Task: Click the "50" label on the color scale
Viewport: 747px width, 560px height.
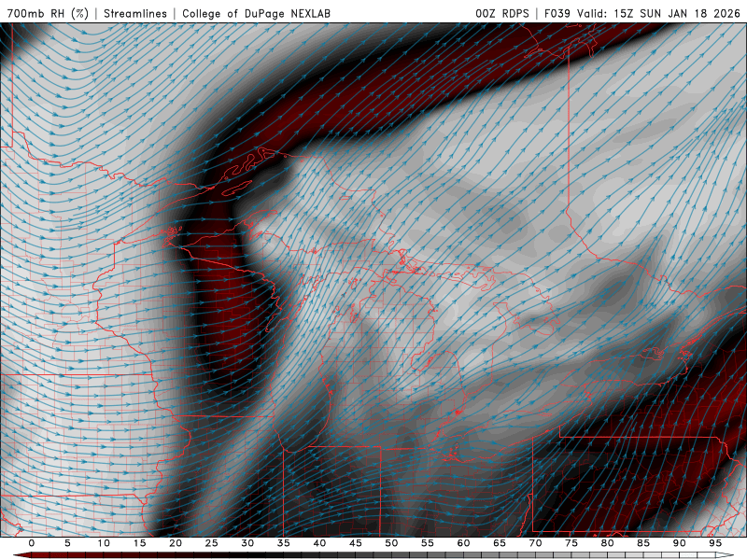Action: tap(391, 543)
